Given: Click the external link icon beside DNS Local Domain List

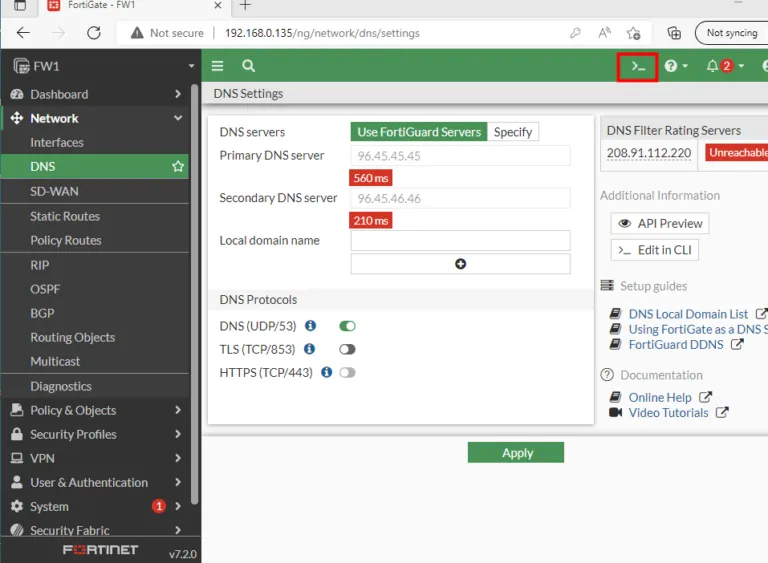Looking at the screenshot, I should tap(761, 314).
